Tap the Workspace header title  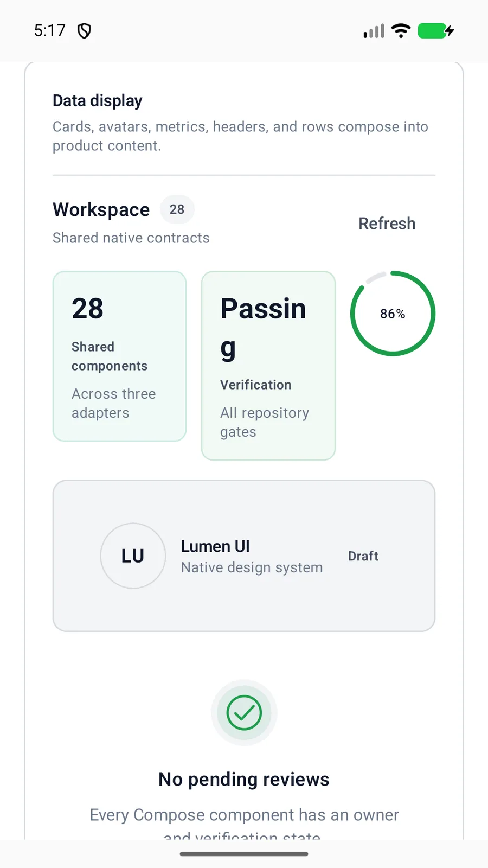click(x=101, y=209)
